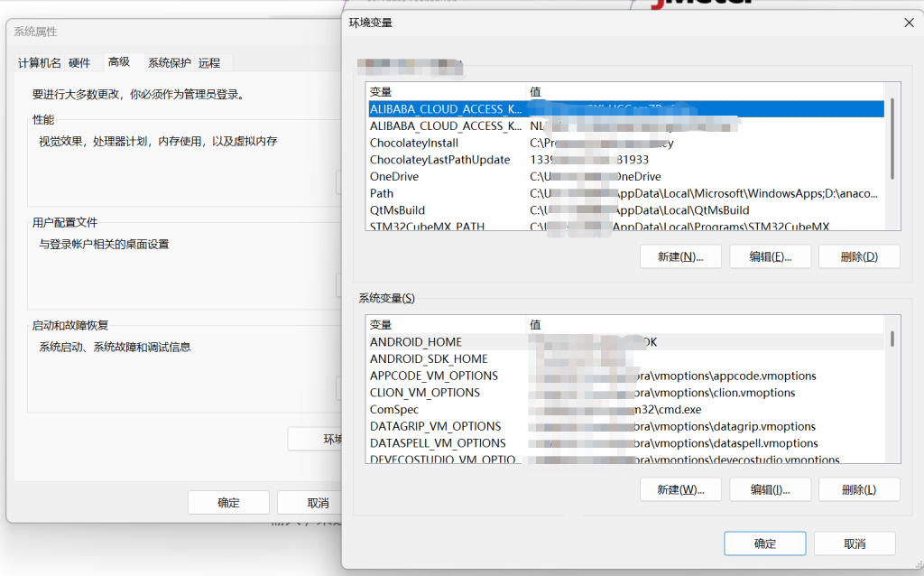
Task: Select the 系统保护 tab
Action: coord(170,62)
